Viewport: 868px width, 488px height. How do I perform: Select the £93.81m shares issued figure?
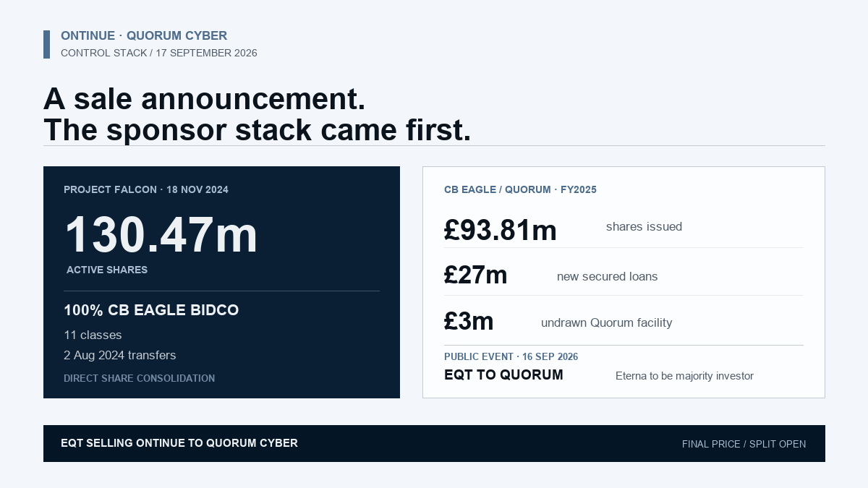tap(501, 230)
